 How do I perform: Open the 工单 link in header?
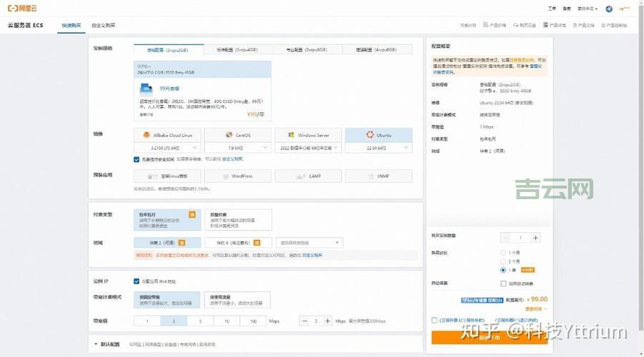coord(552,9)
